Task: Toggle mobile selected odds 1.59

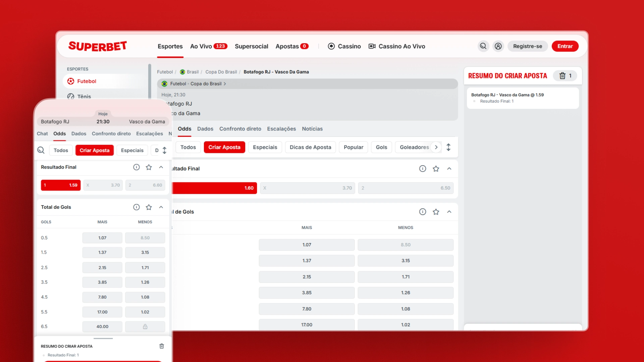Action: (61, 185)
